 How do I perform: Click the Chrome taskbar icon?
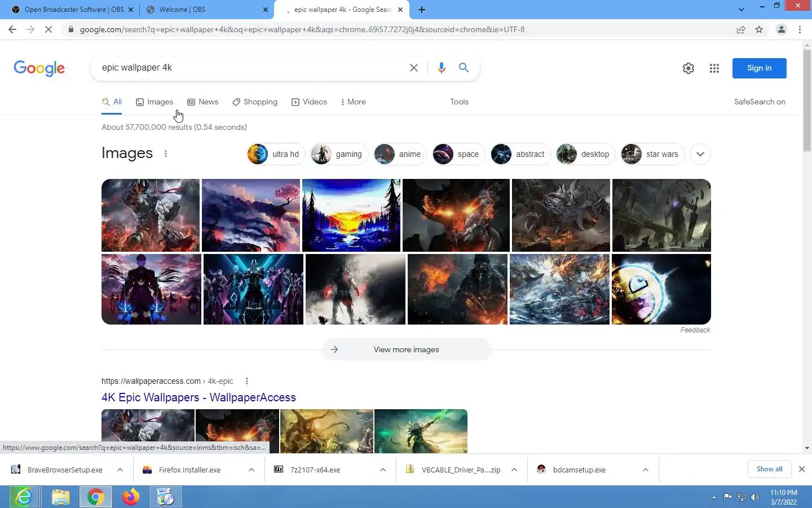[x=95, y=497]
